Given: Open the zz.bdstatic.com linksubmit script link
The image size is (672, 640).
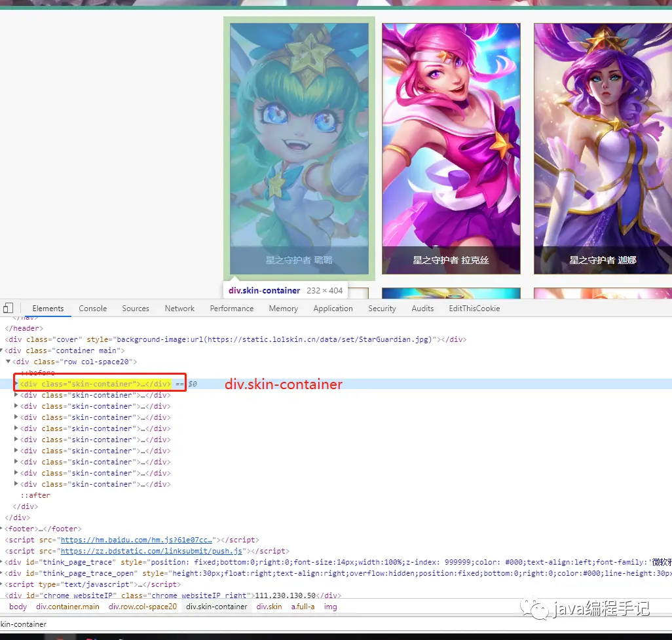Looking at the screenshot, I should 151,551.
